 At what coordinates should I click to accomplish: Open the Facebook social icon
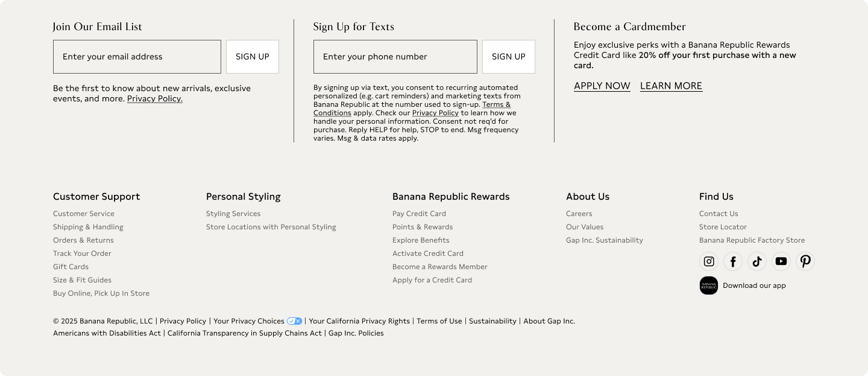(x=733, y=261)
